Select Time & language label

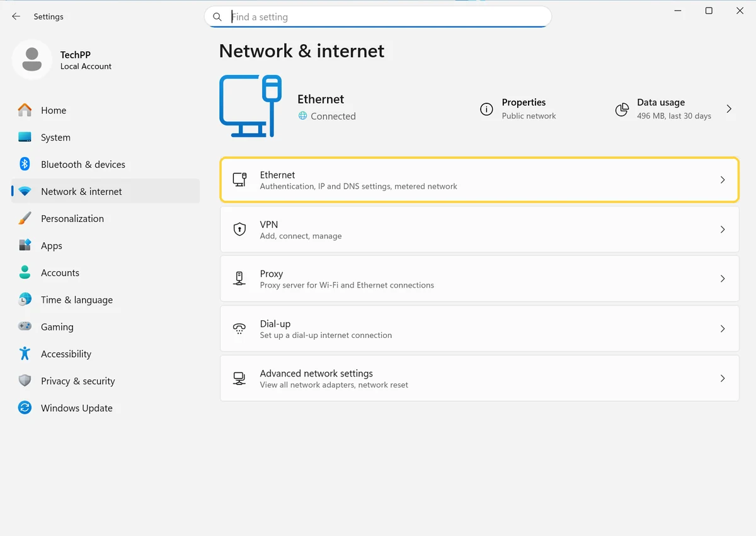pyautogui.click(x=77, y=300)
